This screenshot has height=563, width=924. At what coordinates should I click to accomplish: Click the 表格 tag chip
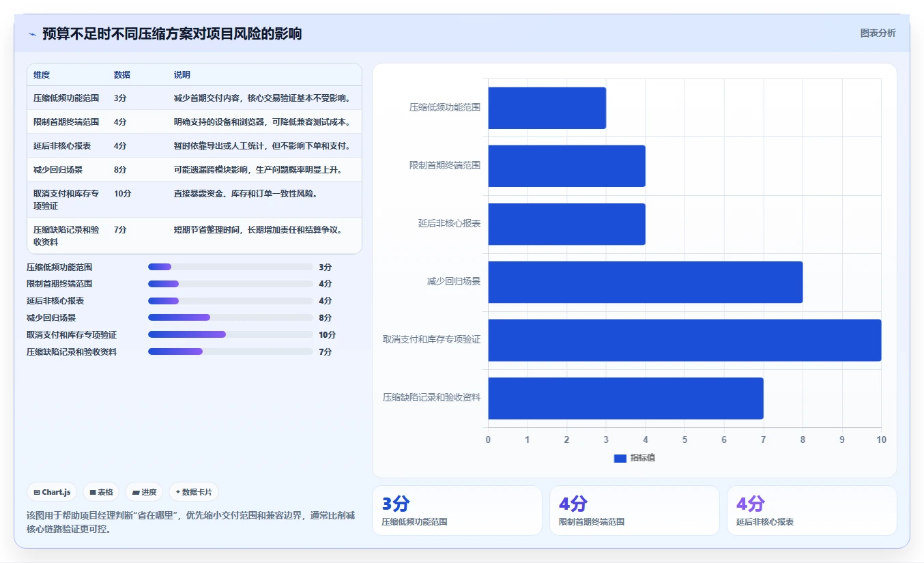coord(101,492)
